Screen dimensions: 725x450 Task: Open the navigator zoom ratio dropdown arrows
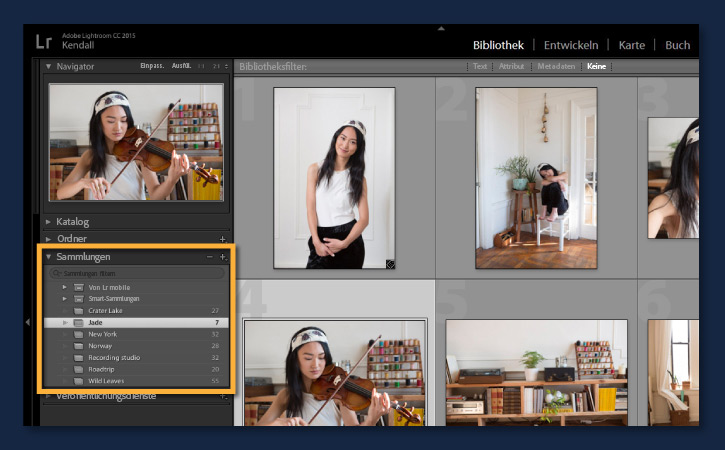226,66
